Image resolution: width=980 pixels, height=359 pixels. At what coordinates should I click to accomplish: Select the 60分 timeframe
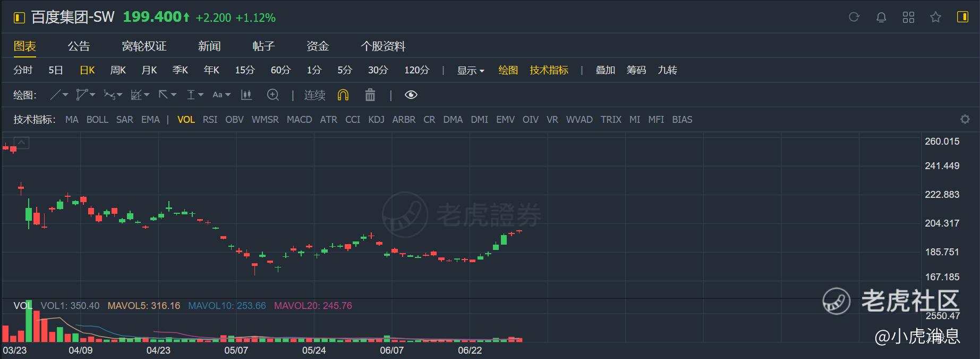280,70
